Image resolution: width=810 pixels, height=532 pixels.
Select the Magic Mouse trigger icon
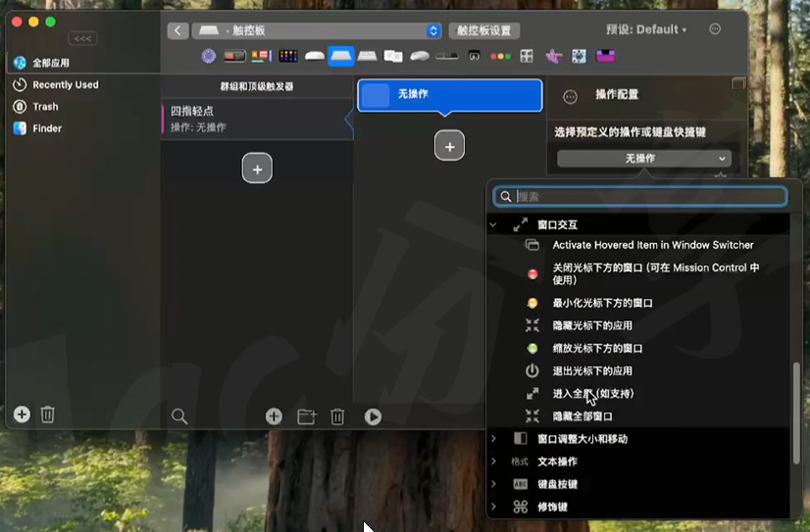click(315, 56)
